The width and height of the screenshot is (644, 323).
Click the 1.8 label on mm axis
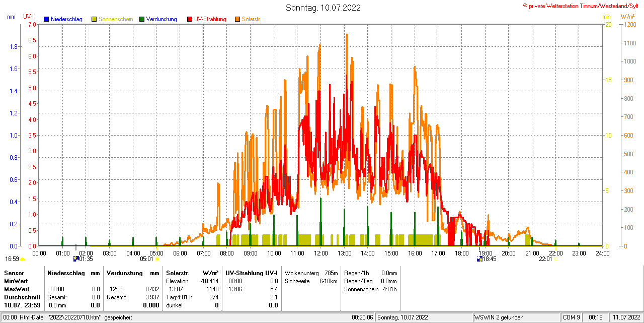[x=13, y=47]
